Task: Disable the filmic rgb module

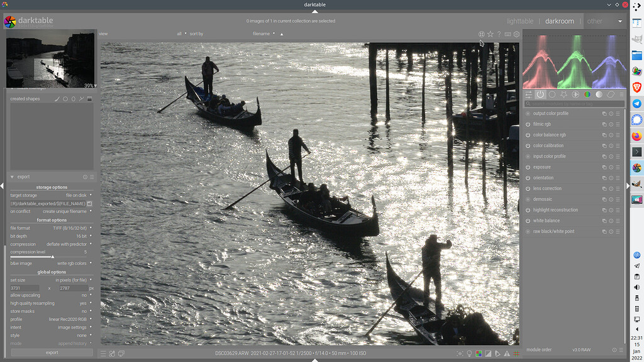Action: 528,124
